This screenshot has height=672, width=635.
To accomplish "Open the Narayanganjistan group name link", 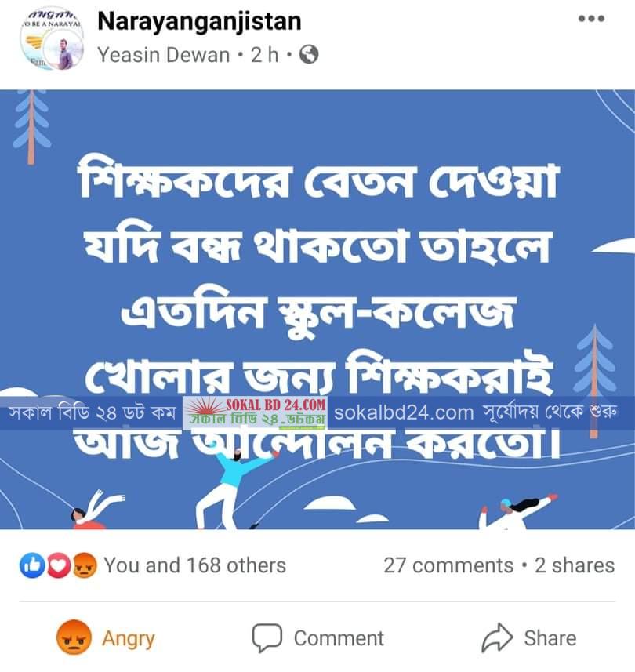I will (x=199, y=21).
